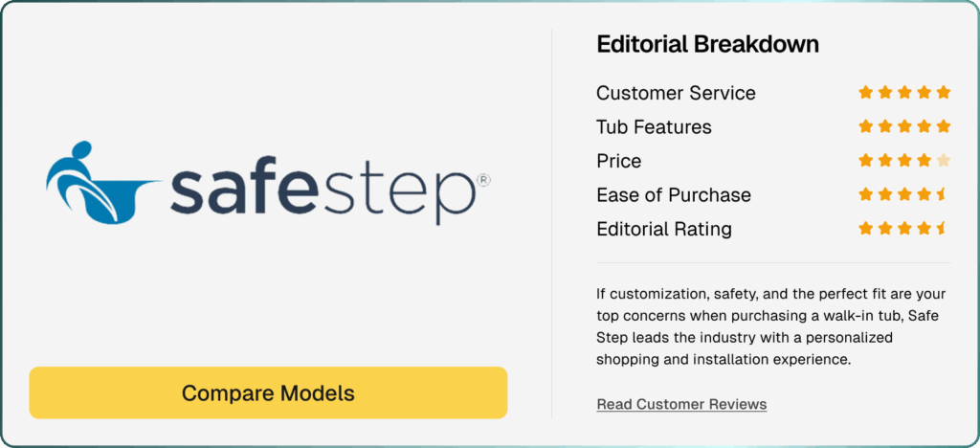980x448 pixels.
Task: Click the second star of Editorial Rating
Action: pos(885,229)
